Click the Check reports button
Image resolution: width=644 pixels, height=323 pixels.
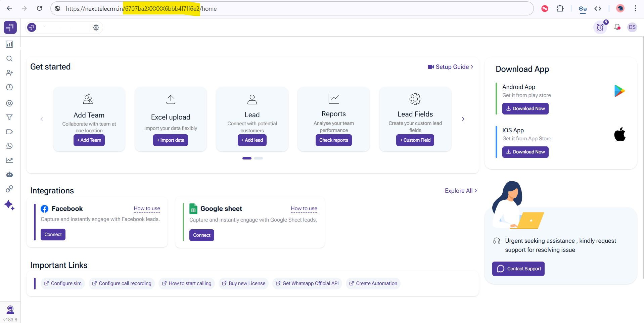334,140
